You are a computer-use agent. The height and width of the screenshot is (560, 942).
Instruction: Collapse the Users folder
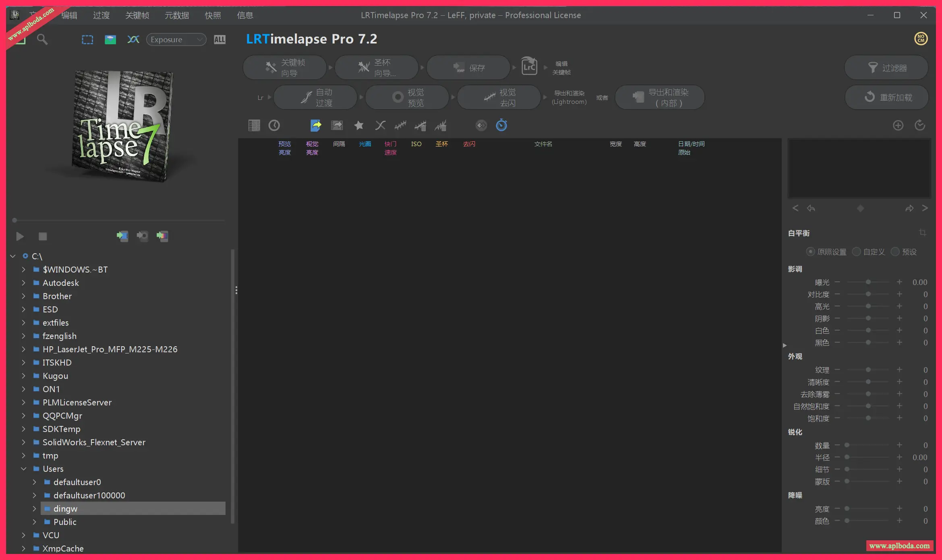(x=23, y=469)
